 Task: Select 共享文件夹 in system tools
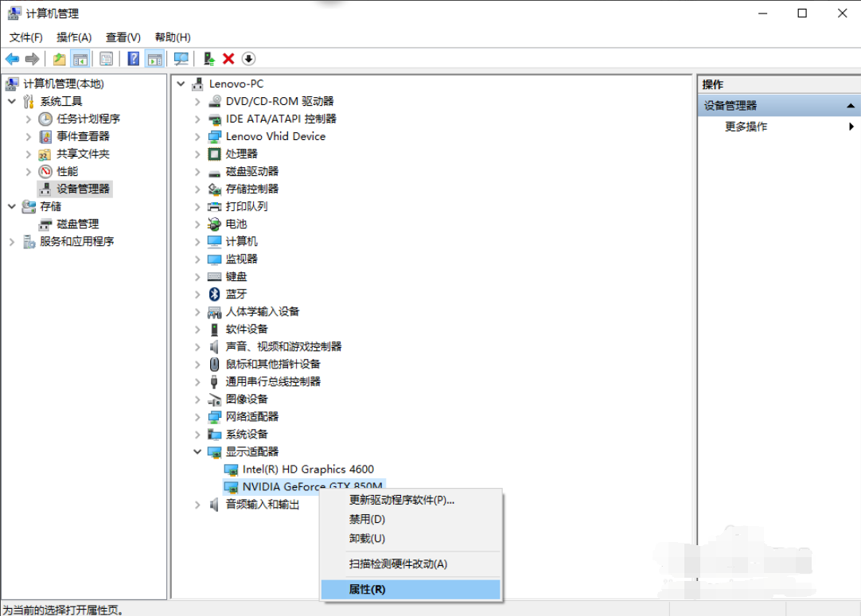click(x=83, y=154)
